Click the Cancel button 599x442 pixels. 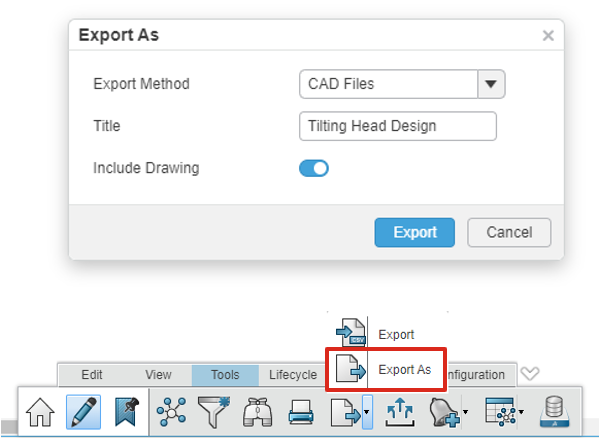[x=509, y=232]
